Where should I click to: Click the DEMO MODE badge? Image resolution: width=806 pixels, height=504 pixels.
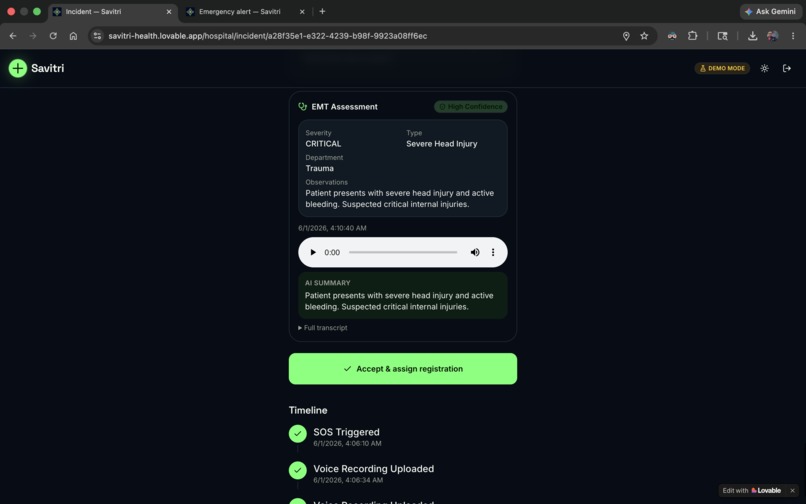pyautogui.click(x=722, y=68)
